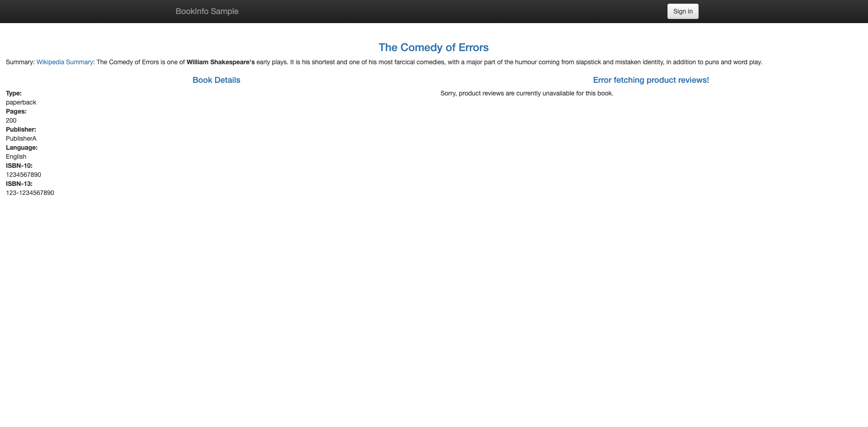This screenshot has width=868, height=427.
Task: Open the BookInfo Sample navbar brand
Action: point(207,11)
